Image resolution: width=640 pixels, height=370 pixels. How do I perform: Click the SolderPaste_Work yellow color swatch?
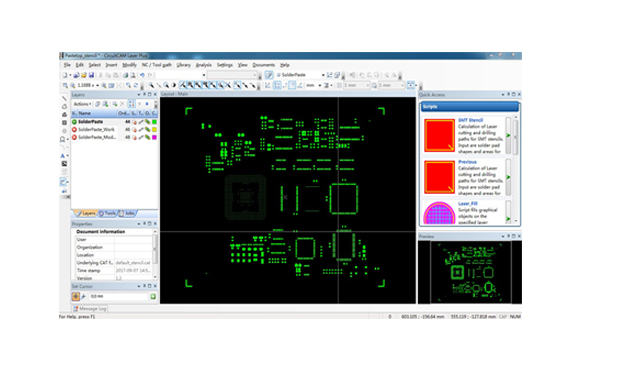[x=154, y=129]
